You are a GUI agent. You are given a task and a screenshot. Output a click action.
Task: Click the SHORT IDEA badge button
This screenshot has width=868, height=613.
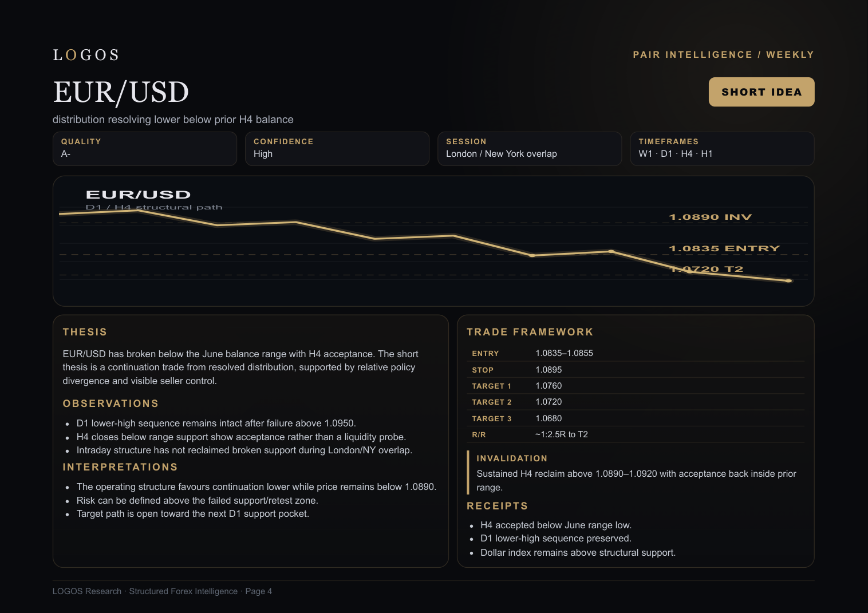point(762,92)
